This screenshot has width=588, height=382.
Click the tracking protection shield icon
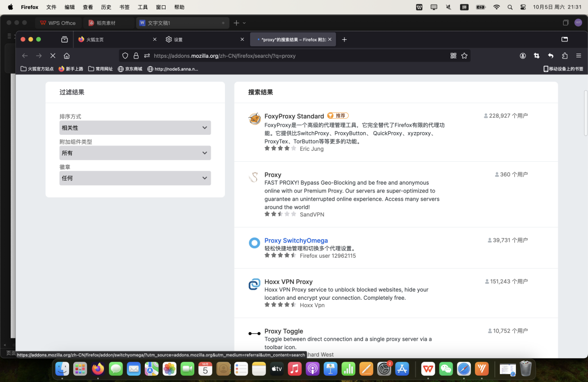coord(125,56)
